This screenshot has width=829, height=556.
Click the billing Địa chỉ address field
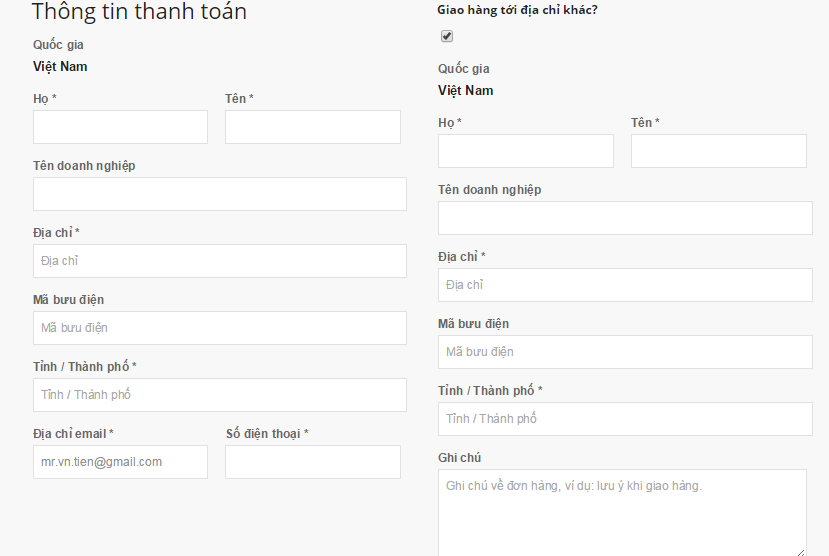point(219,261)
